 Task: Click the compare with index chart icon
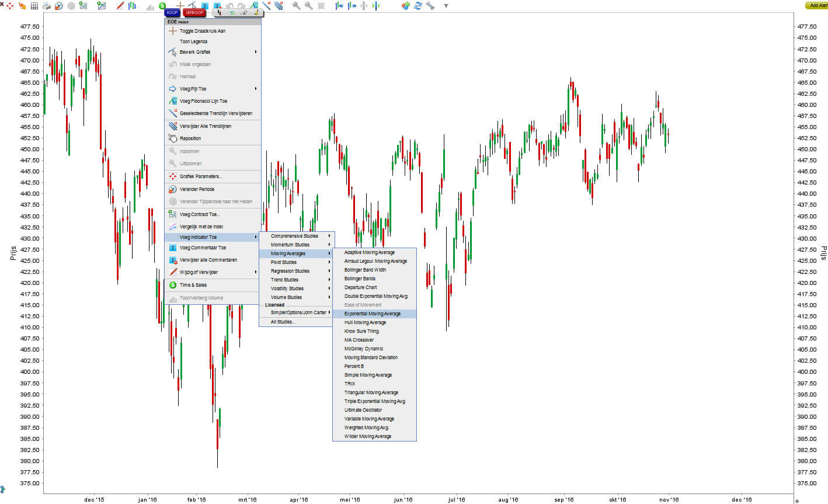click(x=102, y=6)
